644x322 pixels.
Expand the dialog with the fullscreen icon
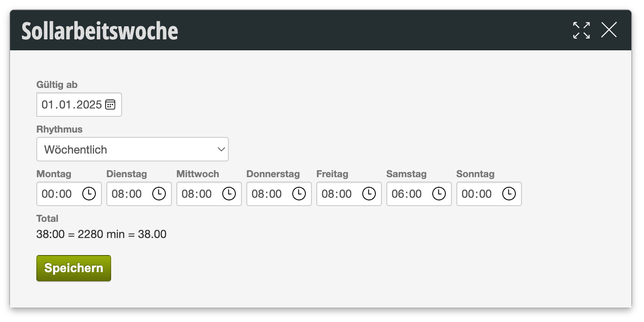(581, 30)
